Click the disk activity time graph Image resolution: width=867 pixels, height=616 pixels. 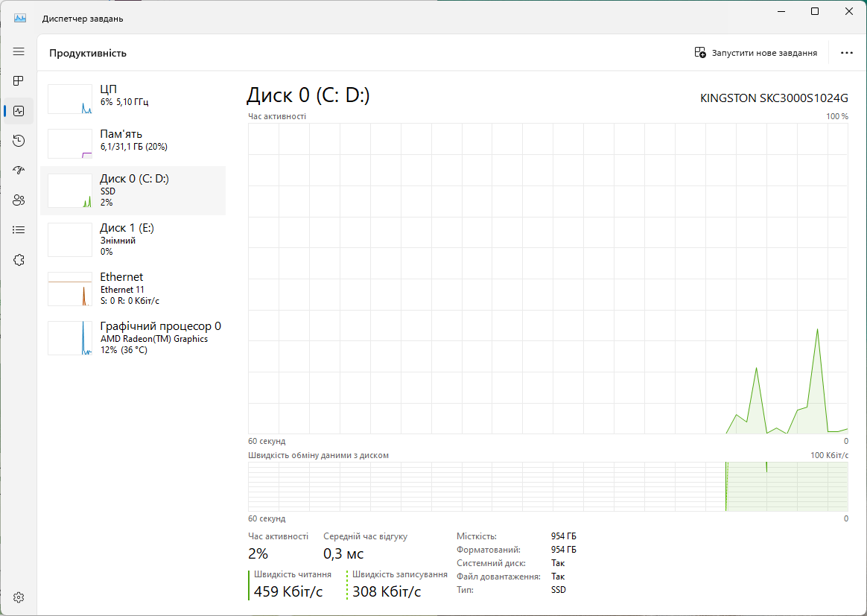[x=547, y=278]
